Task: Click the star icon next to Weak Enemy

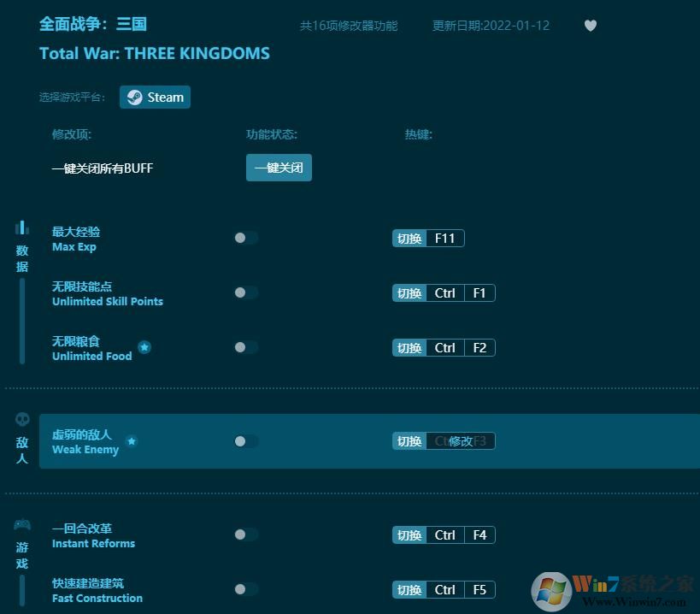Action: (x=132, y=442)
